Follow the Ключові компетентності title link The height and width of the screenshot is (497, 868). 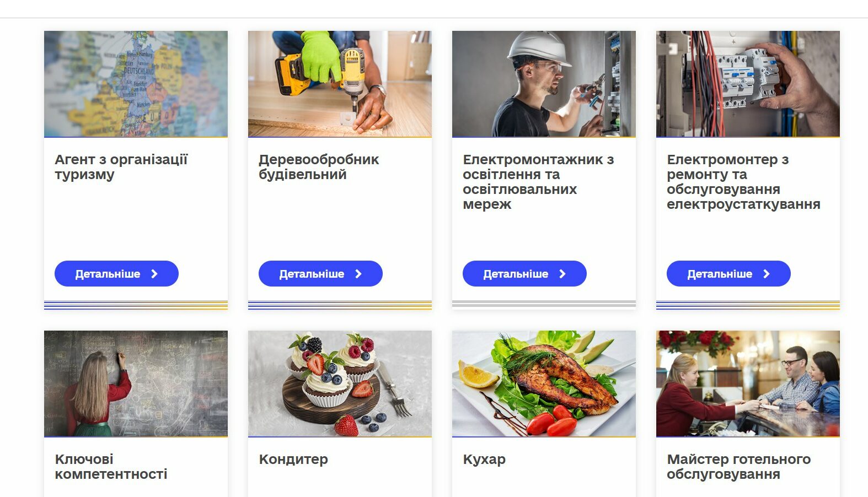[111, 467]
